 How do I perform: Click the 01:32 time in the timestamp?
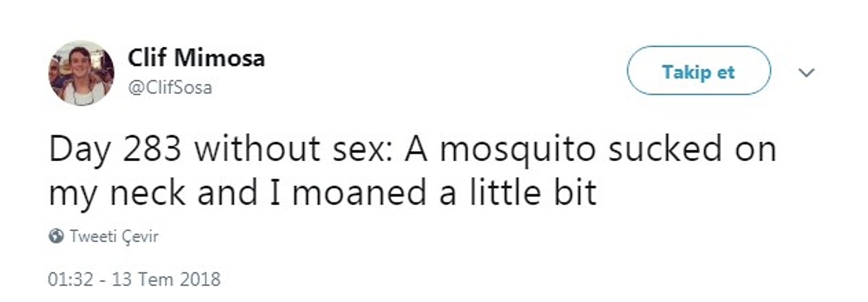tap(71, 279)
